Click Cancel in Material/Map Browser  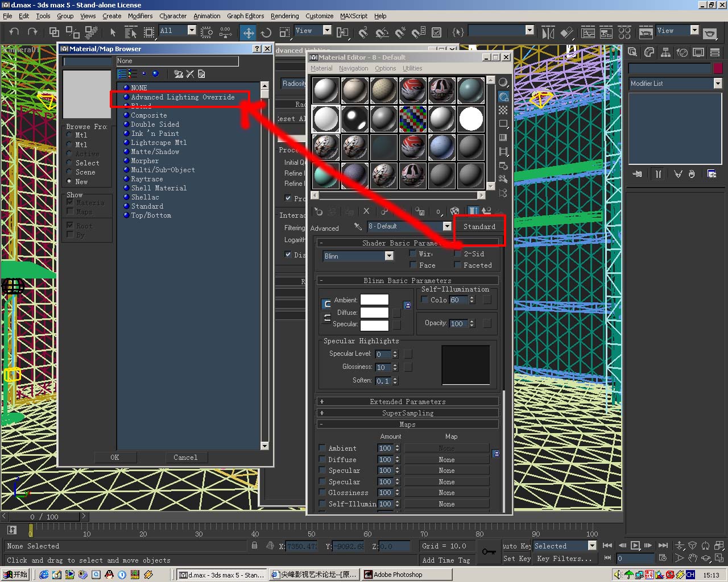tap(185, 457)
